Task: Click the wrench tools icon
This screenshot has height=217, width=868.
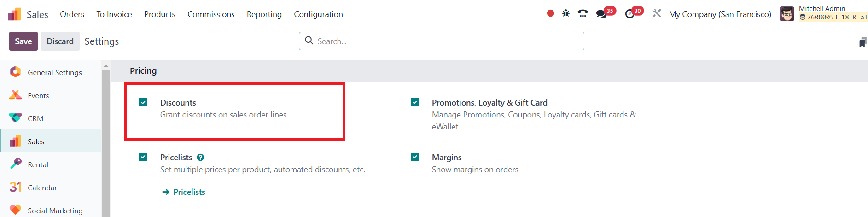Action: pos(657,13)
